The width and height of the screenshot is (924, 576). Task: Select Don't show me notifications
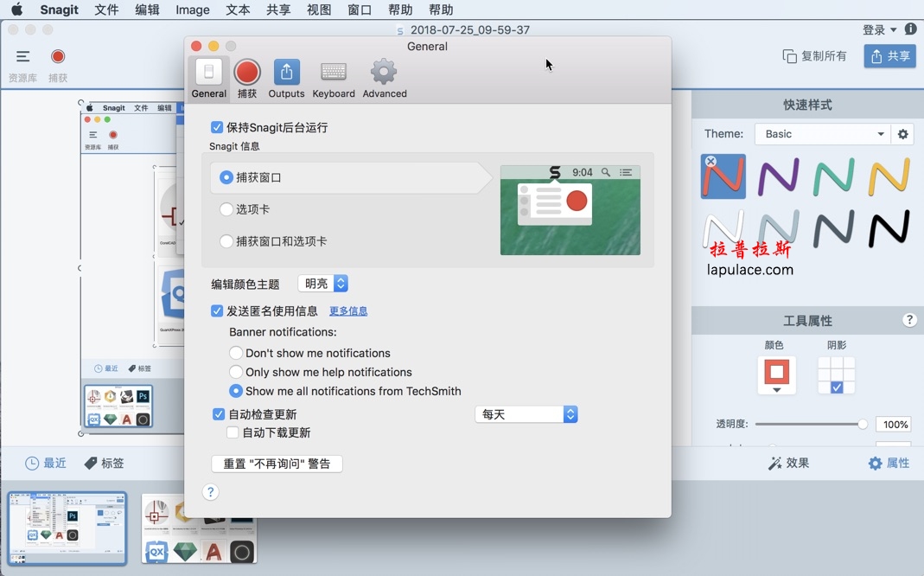click(x=236, y=353)
